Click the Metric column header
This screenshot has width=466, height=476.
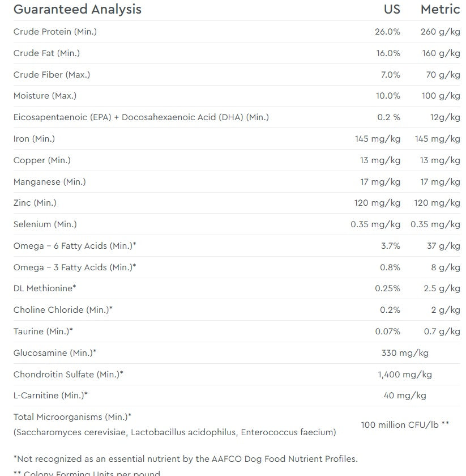pos(440,10)
